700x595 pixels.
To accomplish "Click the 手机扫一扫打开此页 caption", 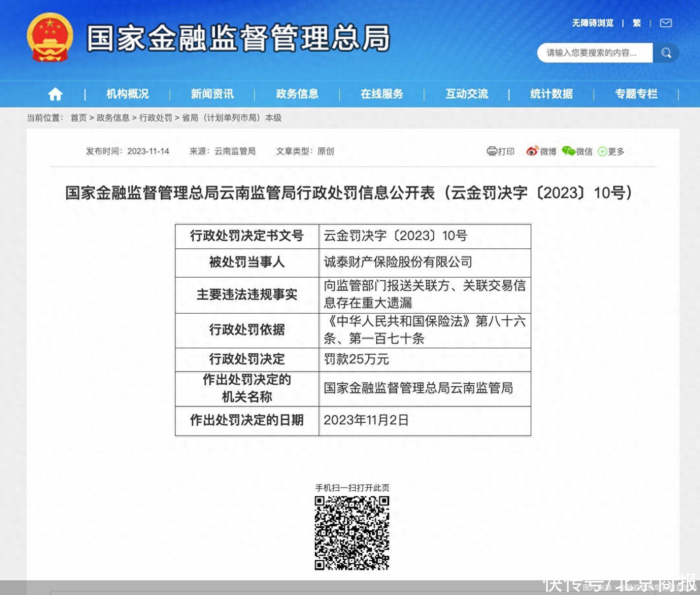I will pyautogui.click(x=352, y=488).
